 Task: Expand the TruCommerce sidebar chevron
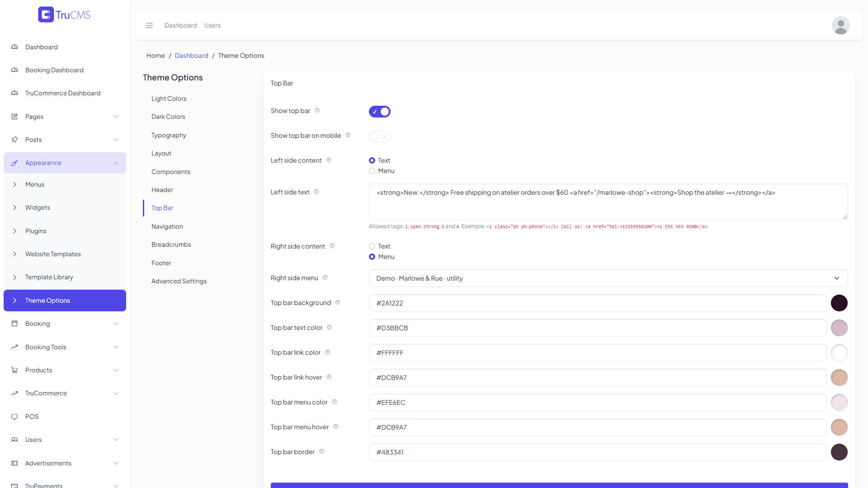pyautogui.click(x=116, y=393)
